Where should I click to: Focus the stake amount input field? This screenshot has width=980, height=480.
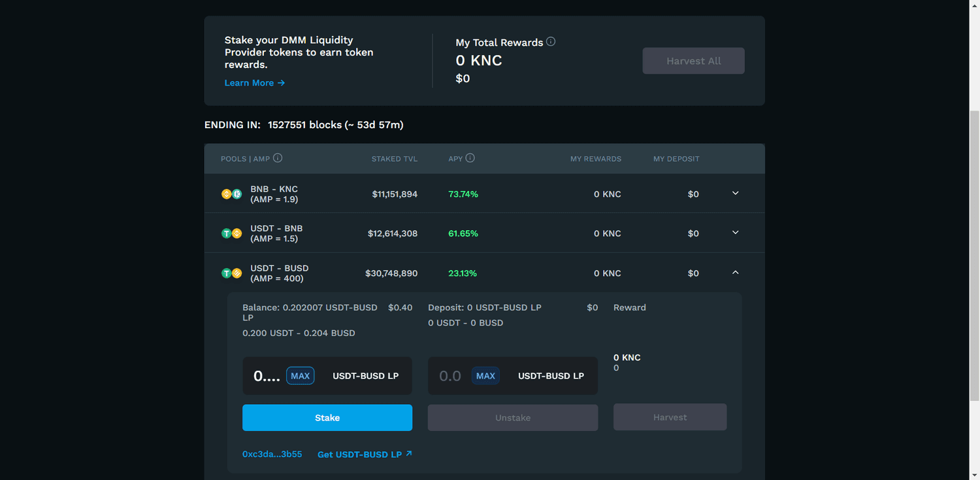267,376
